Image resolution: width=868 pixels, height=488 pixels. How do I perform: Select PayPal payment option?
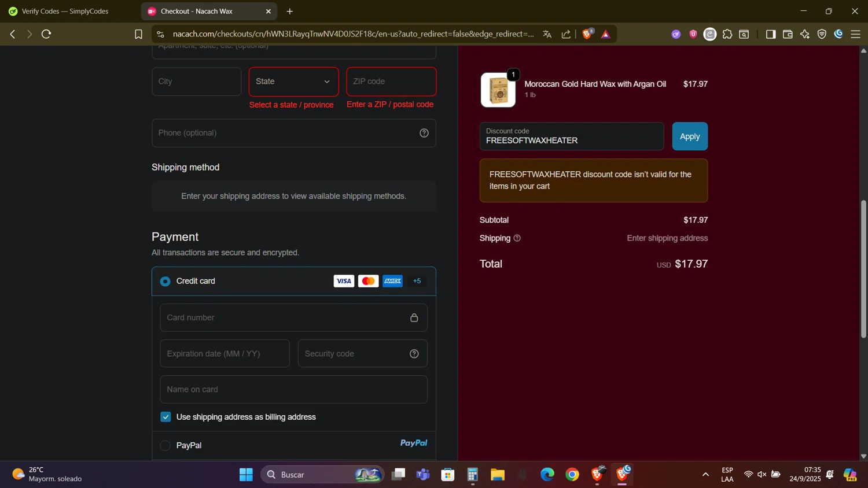tap(165, 446)
